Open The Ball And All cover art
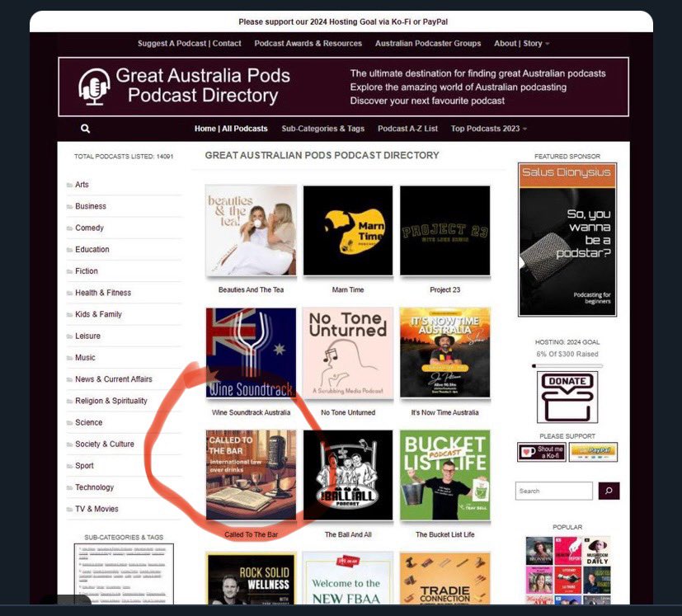 point(348,475)
